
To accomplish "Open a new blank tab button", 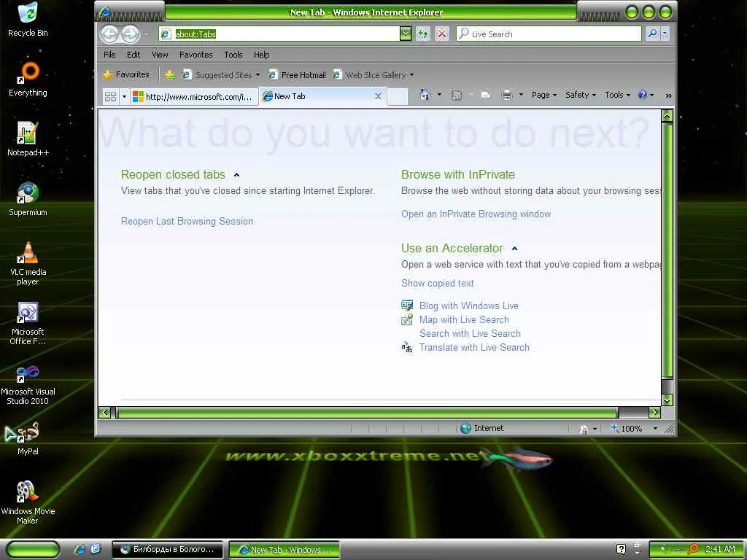I will tap(398, 97).
